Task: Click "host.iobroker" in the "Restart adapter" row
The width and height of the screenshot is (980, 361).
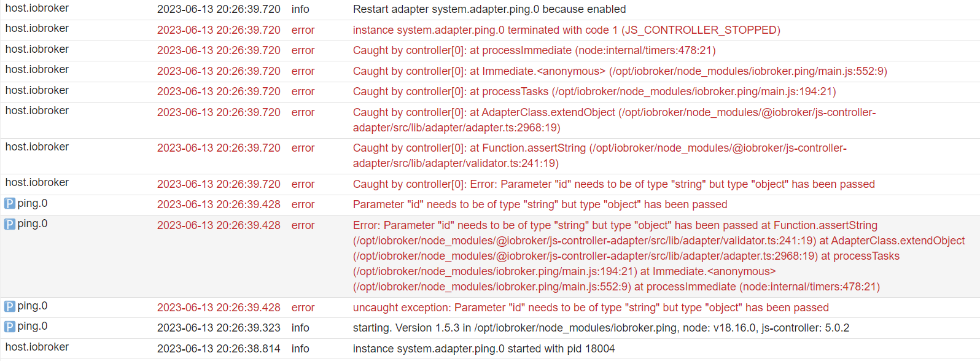Action: pyautogui.click(x=37, y=8)
